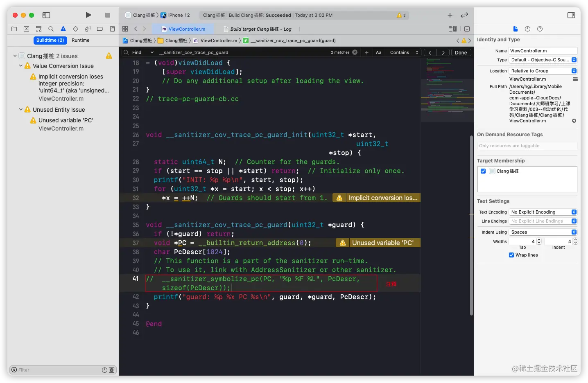The height and width of the screenshot is (383, 588).
Task: Jump to next issue in jump bar
Action: [470, 41]
